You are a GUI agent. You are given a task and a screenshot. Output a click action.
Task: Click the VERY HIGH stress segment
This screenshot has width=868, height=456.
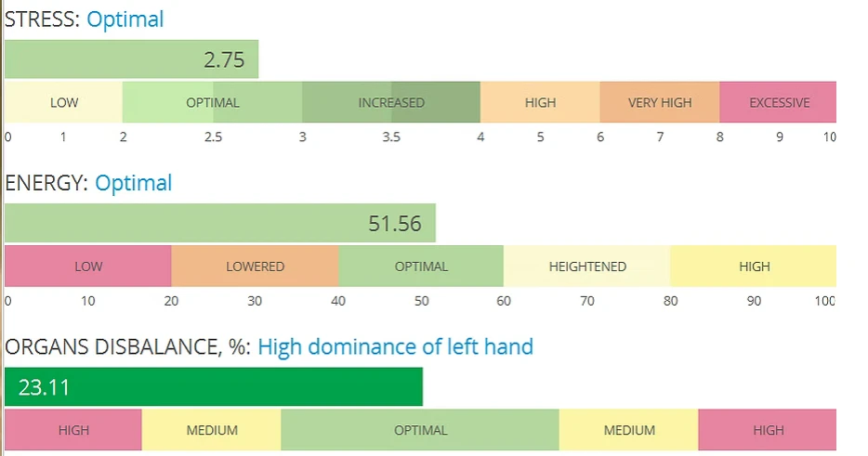(x=660, y=102)
